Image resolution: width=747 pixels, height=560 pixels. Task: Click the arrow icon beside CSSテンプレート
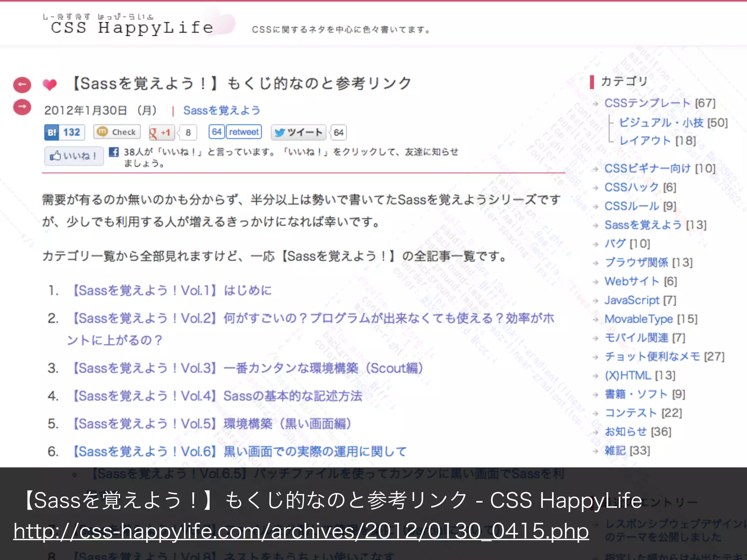point(596,104)
